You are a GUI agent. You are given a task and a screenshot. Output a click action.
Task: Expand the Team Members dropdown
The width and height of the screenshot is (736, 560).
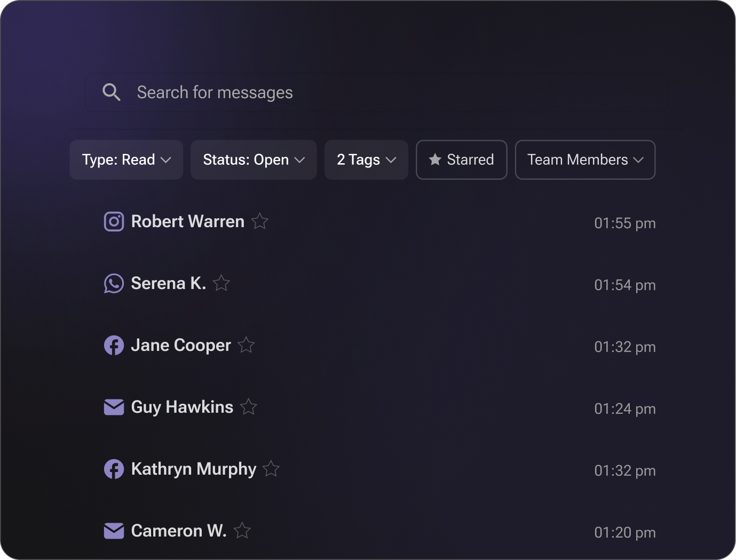tap(585, 160)
